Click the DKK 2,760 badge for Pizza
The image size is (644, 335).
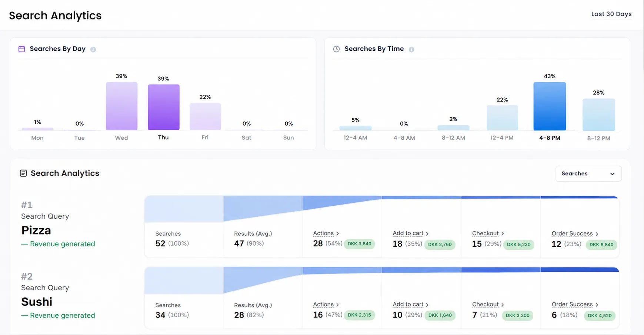440,245
